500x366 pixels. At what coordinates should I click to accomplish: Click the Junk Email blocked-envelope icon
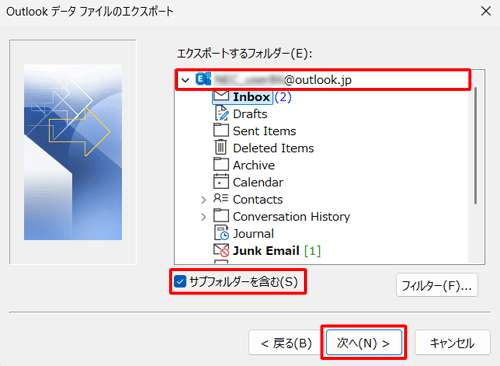(x=221, y=250)
